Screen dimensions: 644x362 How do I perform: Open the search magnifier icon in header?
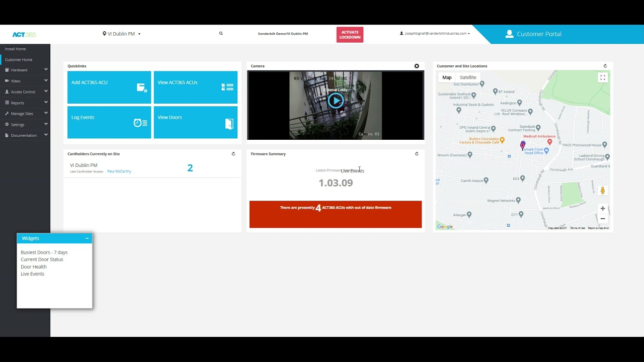(x=221, y=34)
